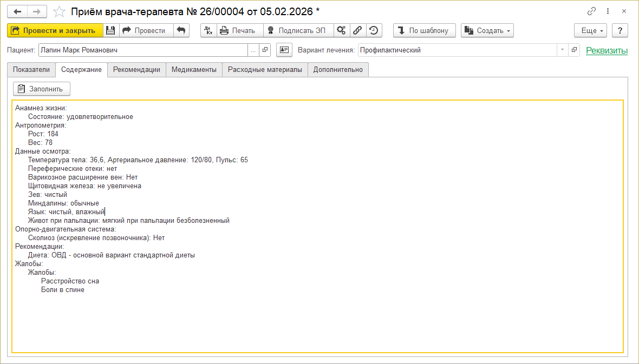Expand the Создать dropdown
Screen dimensions: 639x364
pyautogui.click(x=487, y=30)
